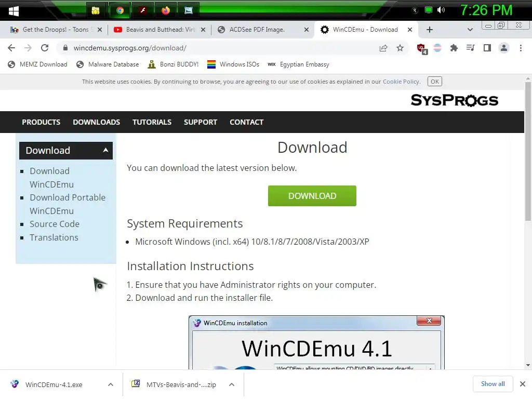Close the downloads bar

tap(523, 384)
